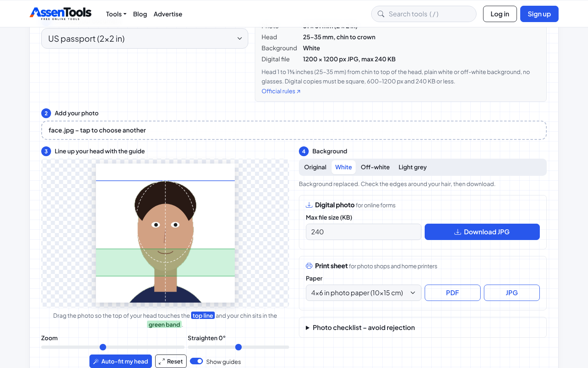Screen dimensions: 588x368
Task: Select the White background option
Action: [343, 167]
